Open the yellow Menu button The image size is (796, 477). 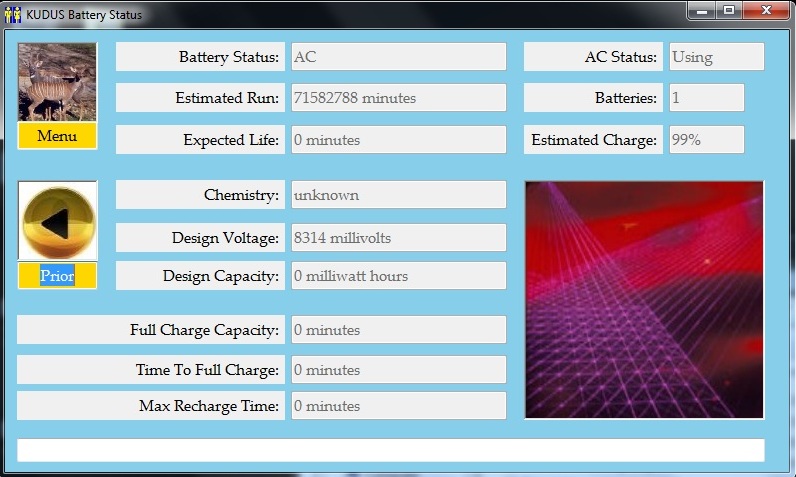[57, 136]
